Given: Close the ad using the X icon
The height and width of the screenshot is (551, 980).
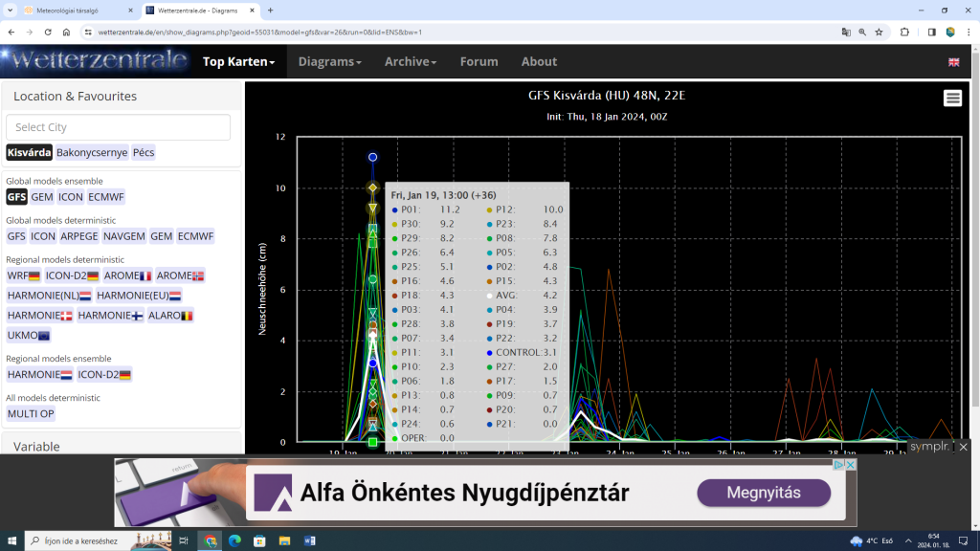Looking at the screenshot, I should pyautogui.click(x=850, y=465).
